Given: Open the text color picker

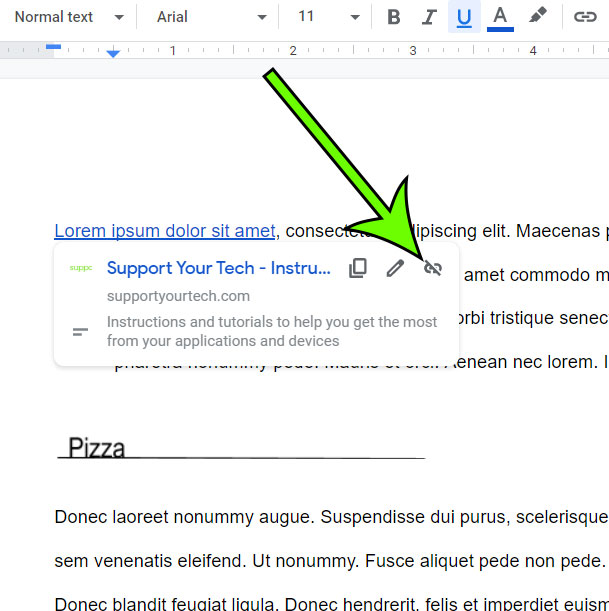Looking at the screenshot, I should pyautogui.click(x=500, y=18).
